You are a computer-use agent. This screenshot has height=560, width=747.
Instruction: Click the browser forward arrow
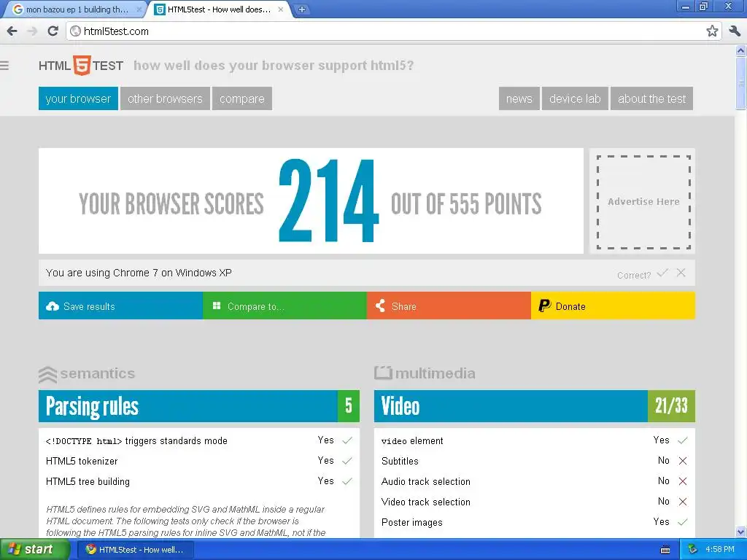[32, 31]
